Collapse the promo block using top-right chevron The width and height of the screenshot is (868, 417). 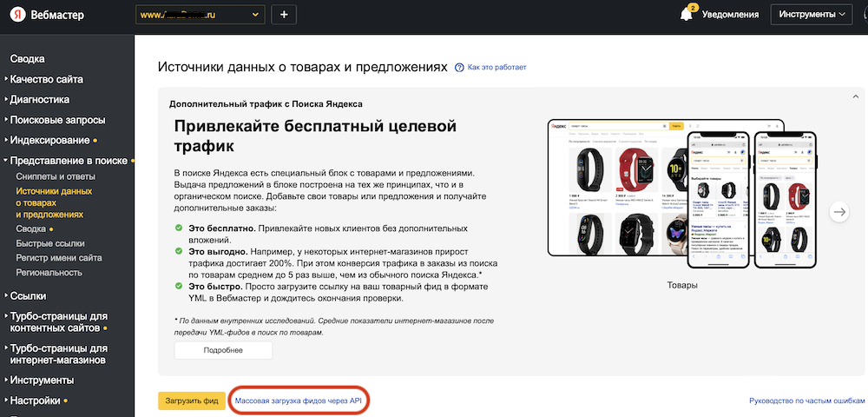click(855, 96)
